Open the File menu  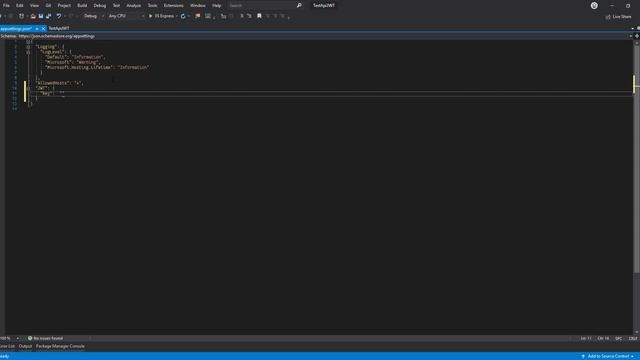tap(6, 6)
